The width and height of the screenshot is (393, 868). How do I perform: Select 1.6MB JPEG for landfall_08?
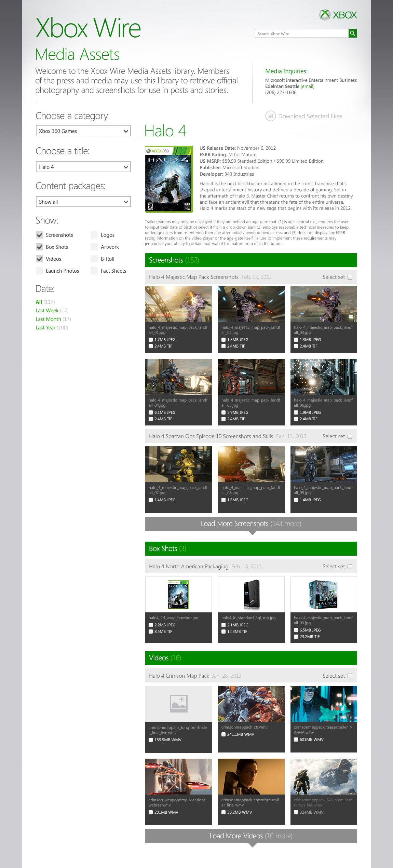(223, 500)
